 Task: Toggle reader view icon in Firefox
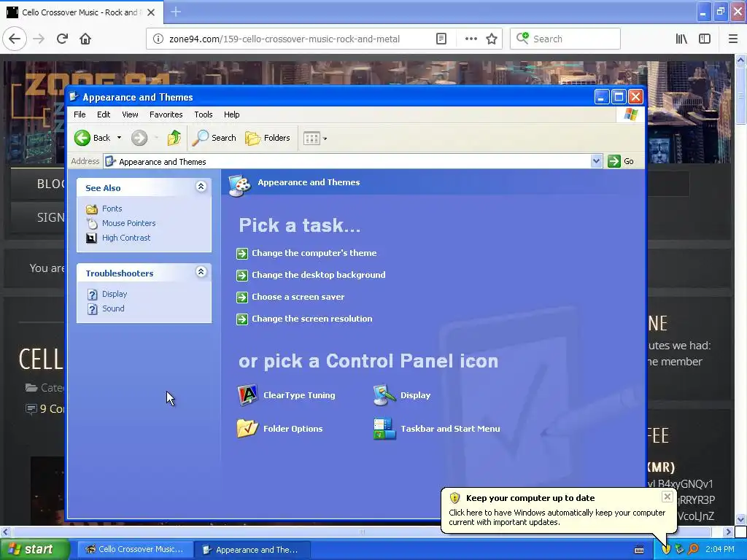441,39
